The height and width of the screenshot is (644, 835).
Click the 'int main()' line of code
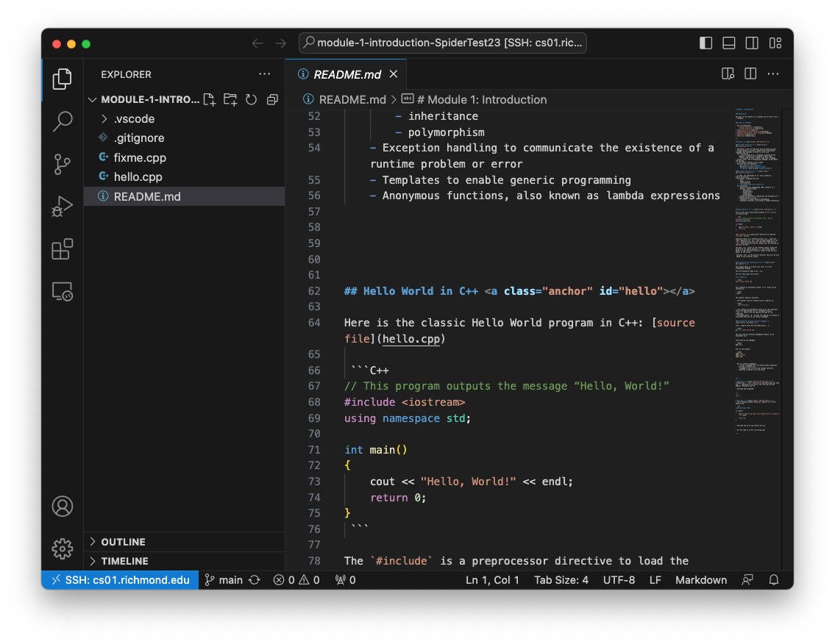[375, 450]
